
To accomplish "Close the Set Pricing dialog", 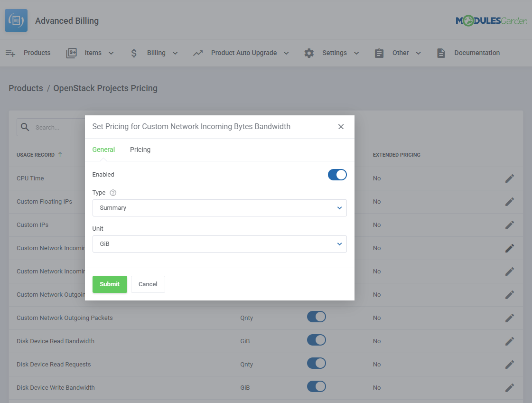I will [x=341, y=127].
